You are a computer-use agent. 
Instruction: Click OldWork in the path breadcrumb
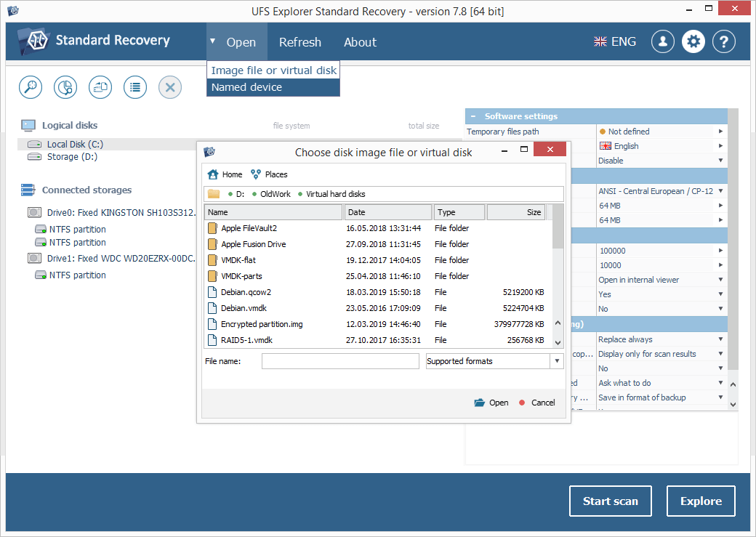pos(276,194)
